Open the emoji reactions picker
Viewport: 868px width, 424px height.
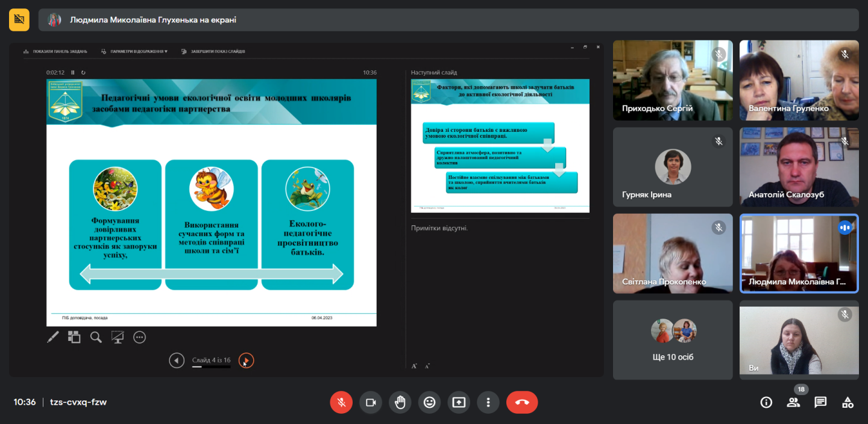point(430,402)
